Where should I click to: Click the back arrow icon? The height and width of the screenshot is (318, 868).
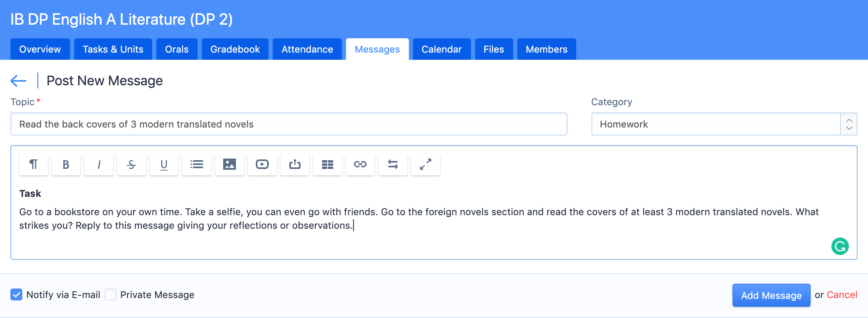coord(18,81)
